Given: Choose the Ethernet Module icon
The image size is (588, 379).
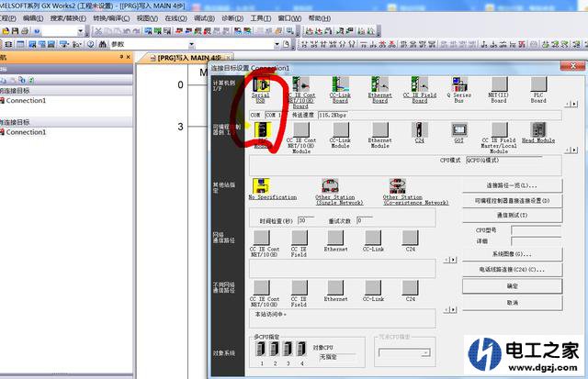Looking at the screenshot, I should coord(380,129).
